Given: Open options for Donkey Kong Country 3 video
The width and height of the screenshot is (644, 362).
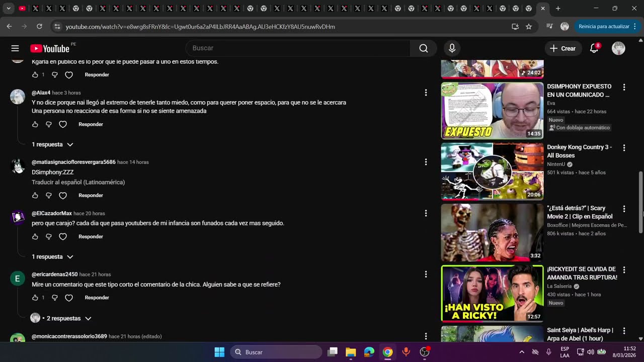Looking at the screenshot, I should [x=624, y=148].
